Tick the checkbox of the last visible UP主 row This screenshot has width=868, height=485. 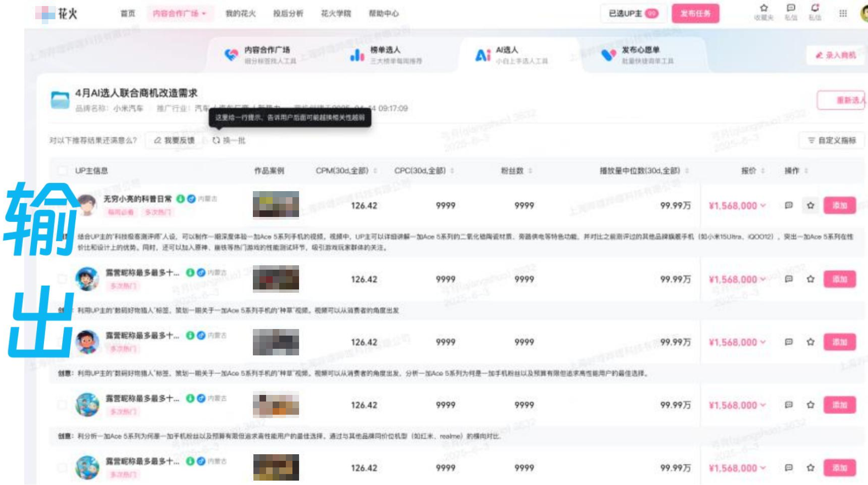[x=63, y=468]
